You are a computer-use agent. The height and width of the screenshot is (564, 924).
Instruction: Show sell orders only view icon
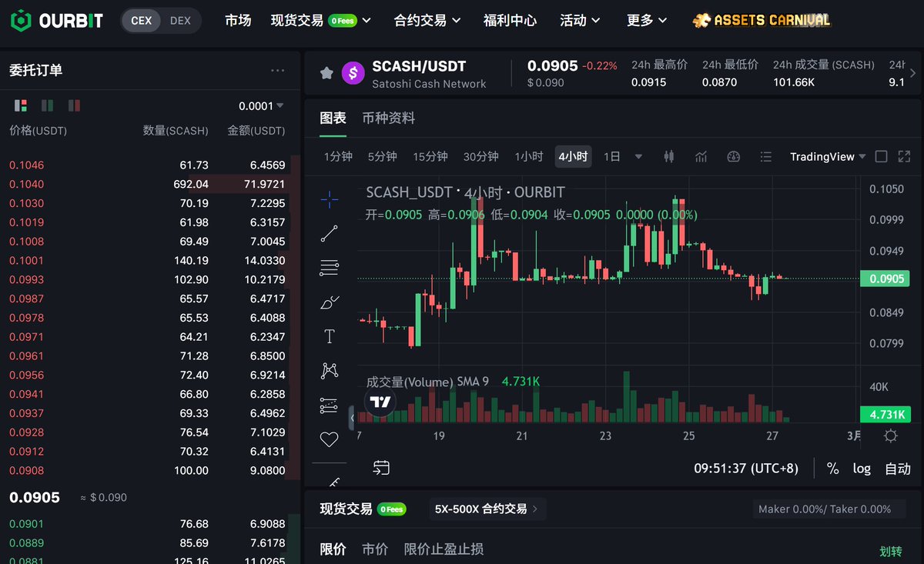tap(74, 105)
